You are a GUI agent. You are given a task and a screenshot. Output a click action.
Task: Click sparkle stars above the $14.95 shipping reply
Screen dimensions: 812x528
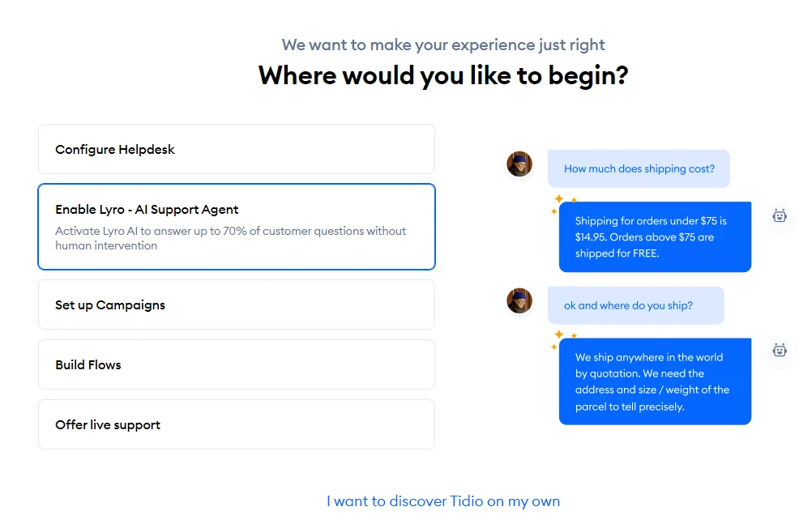pyautogui.click(x=563, y=204)
